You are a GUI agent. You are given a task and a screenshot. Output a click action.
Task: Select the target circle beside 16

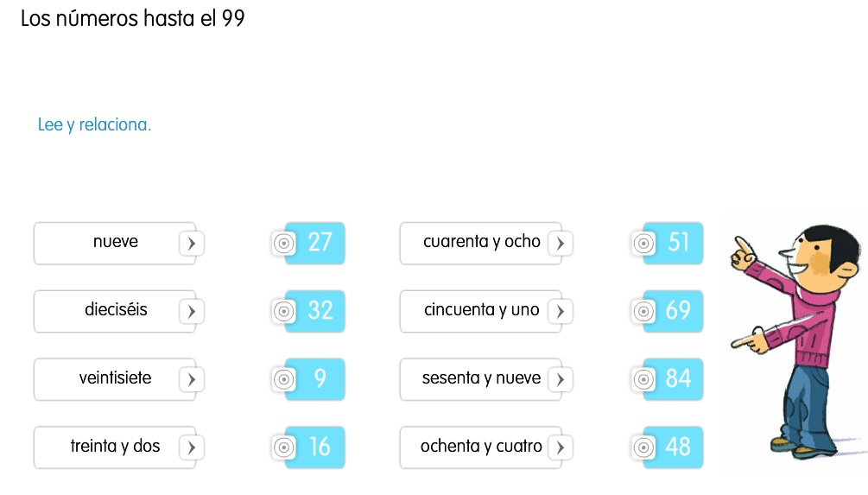[284, 447]
